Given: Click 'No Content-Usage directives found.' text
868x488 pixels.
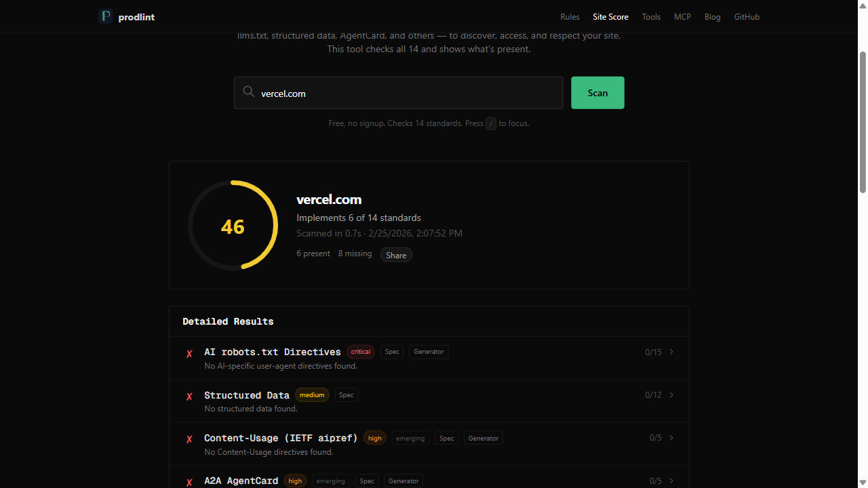Looking at the screenshot, I should (269, 452).
